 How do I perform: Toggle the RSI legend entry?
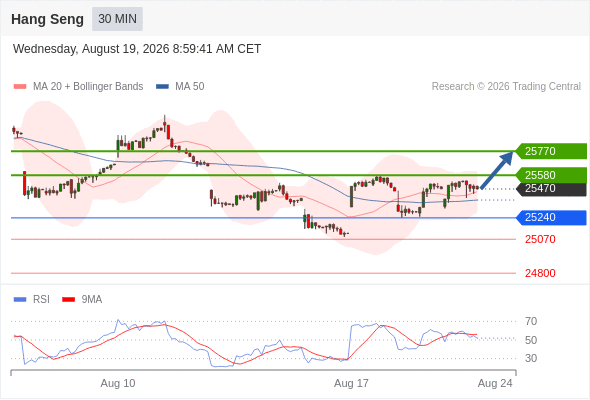coord(32,300)
